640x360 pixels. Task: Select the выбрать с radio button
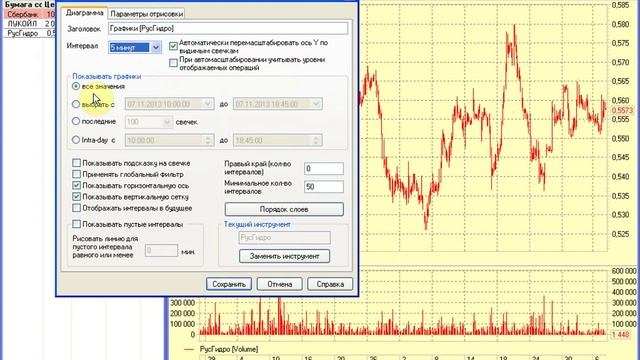pyautogui.click(x=76, y=104)
